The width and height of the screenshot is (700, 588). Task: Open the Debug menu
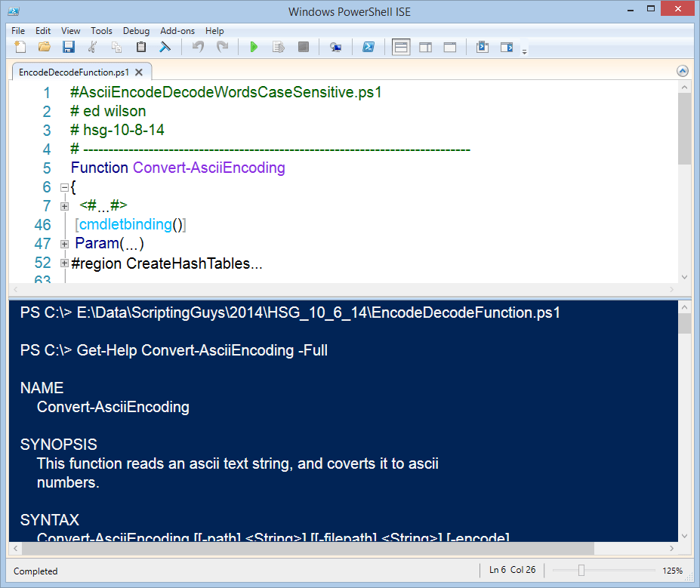click(136, 31)
